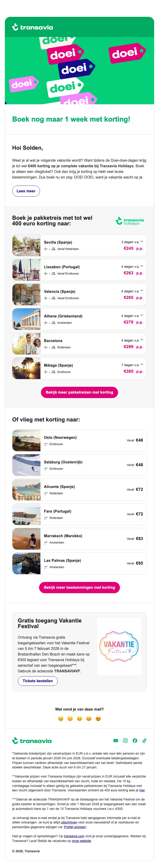Click the Transavia logo in the header
This screenshot has height=868, width=159.
pos(33,27)
